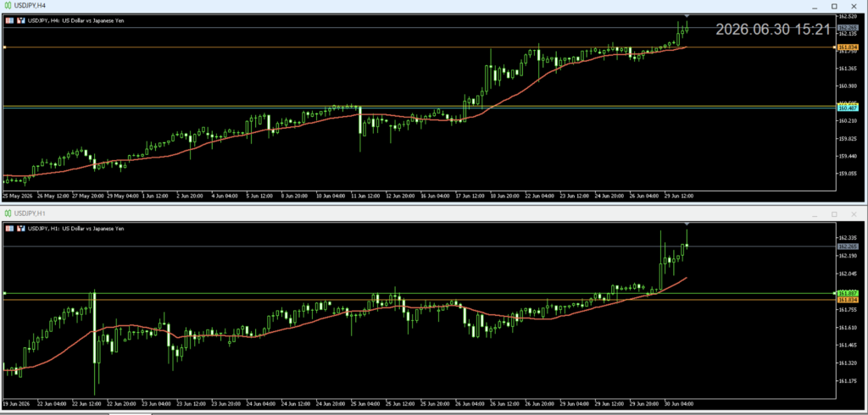
Task: Select the cyan 160.487 price label
Action: pyautogui.click(x=848, y=108)
